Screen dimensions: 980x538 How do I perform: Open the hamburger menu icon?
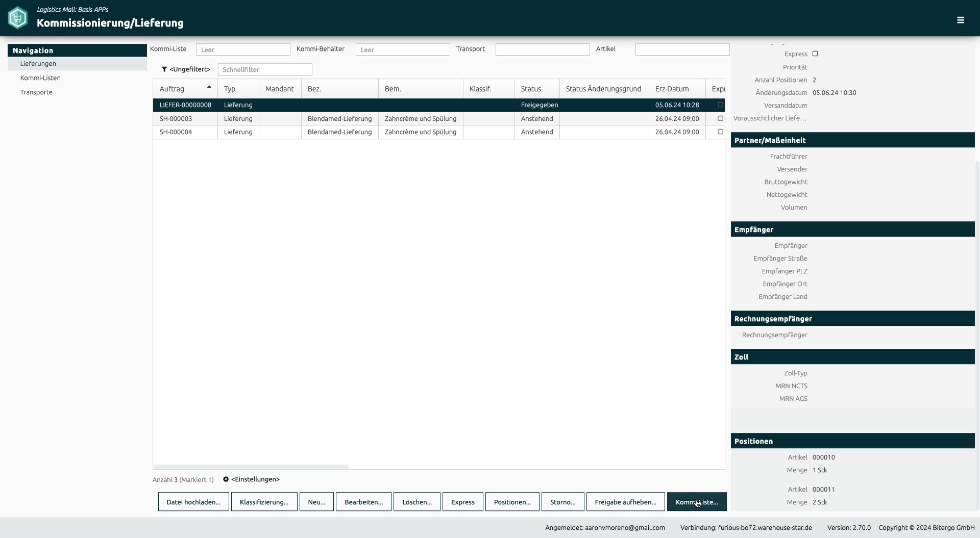pos(961,20)
